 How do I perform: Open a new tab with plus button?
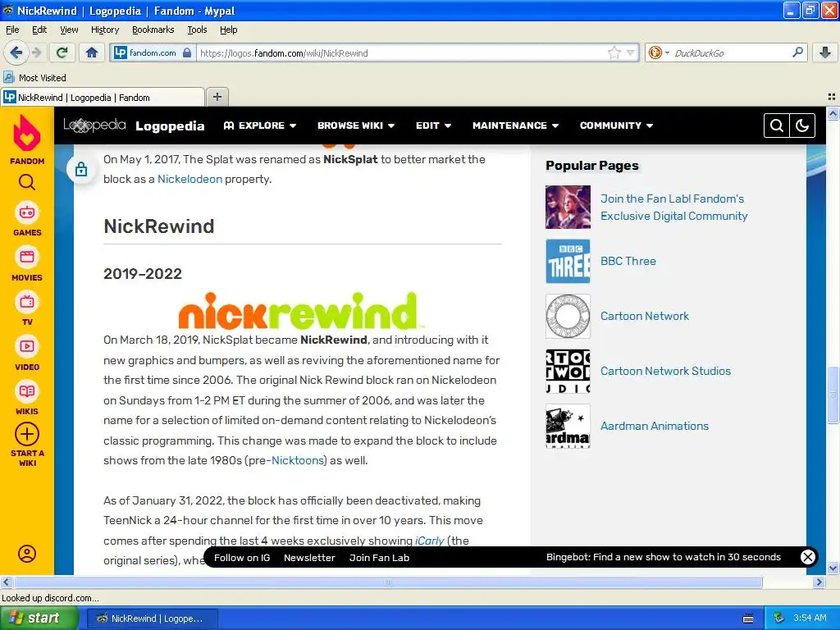click(217, 97)
